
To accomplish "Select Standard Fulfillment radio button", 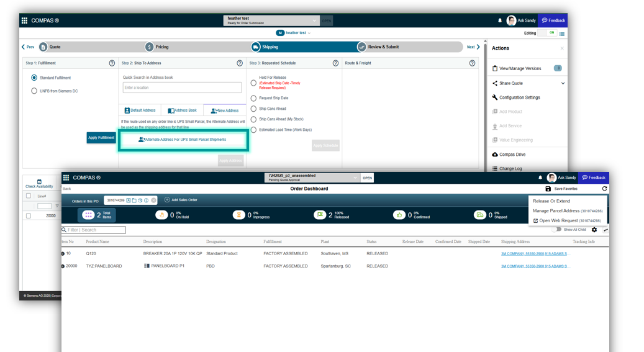I will [34, 78].
